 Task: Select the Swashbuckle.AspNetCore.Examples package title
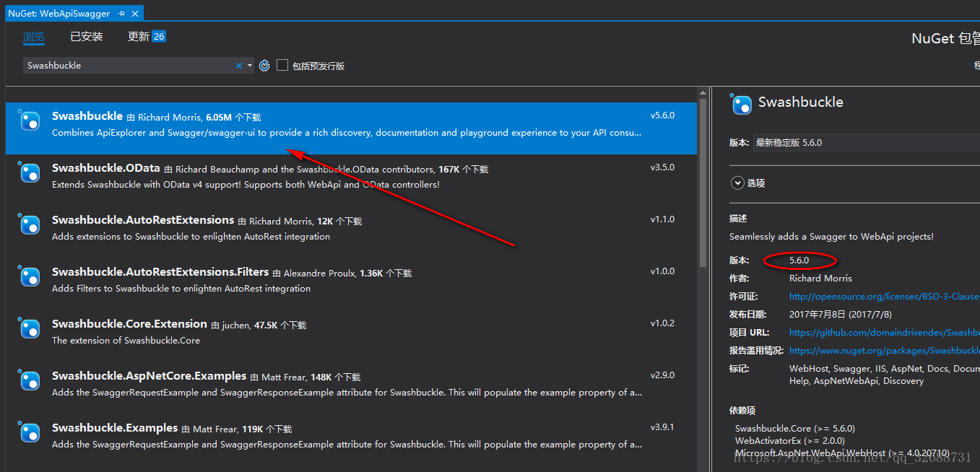point(149,376)
